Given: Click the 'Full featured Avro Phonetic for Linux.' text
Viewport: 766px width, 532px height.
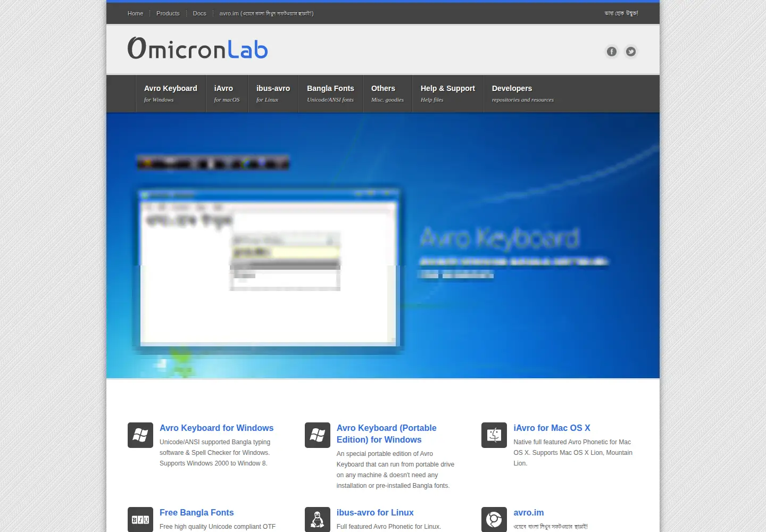Looking at the screenshot, I should [x=389, y=527].
